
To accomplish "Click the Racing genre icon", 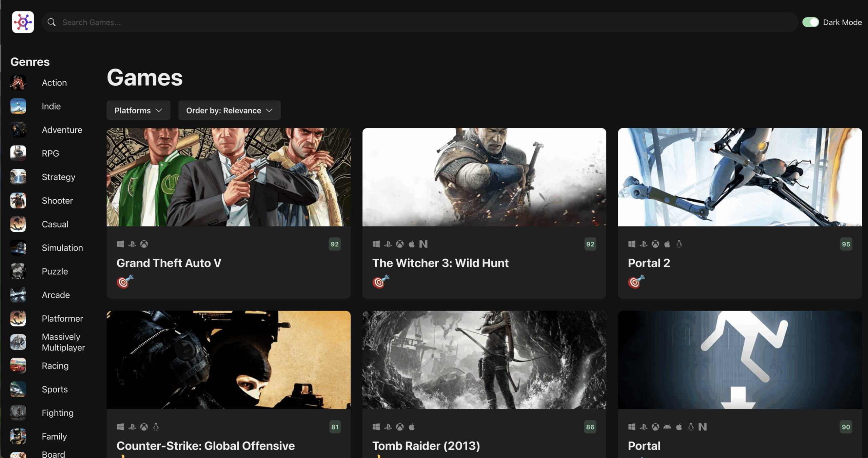I will pyautogui.click(x=18, y=366).
